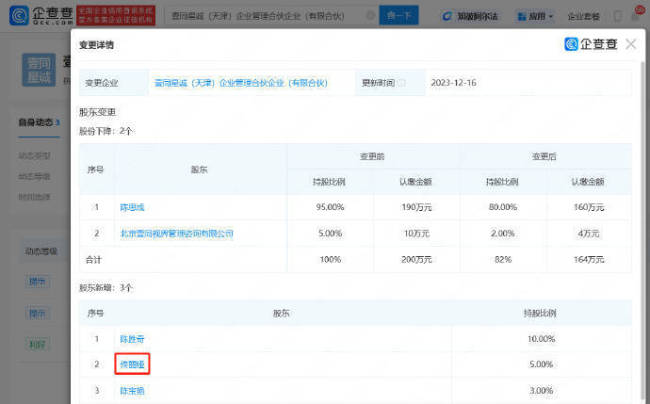The width and height of the screenshot is (650, 404).
Task: Open the notification bell with red badge
Action: click(x=637, y=15)
